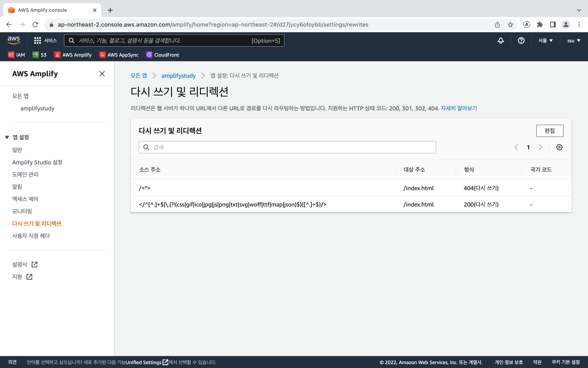Select 액세스 제어 menu item

25,199
